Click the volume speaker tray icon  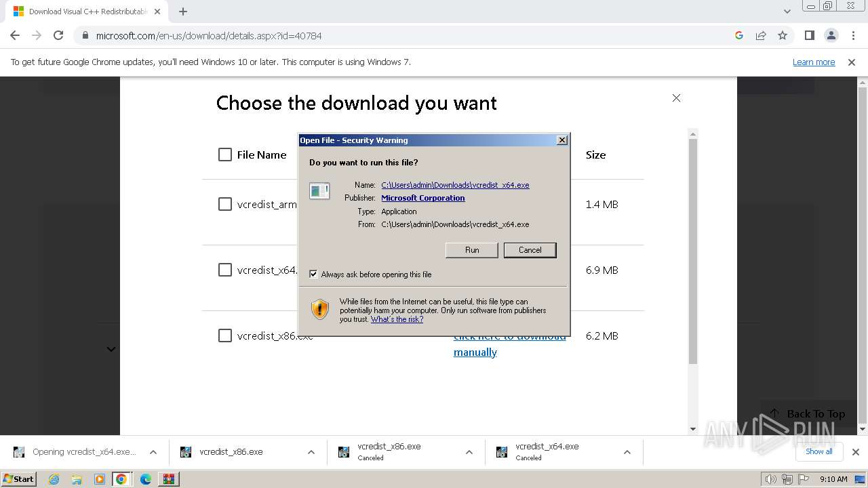click(771, 480)
